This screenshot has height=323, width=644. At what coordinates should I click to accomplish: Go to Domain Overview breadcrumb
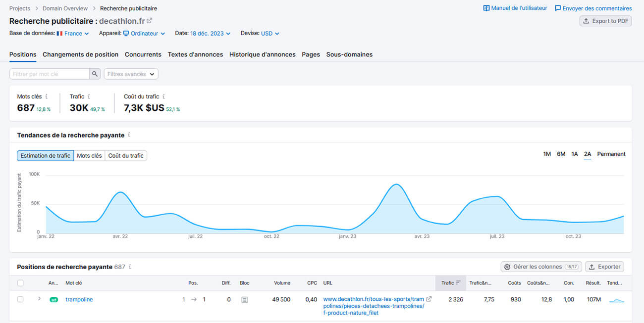click(65, 8)
